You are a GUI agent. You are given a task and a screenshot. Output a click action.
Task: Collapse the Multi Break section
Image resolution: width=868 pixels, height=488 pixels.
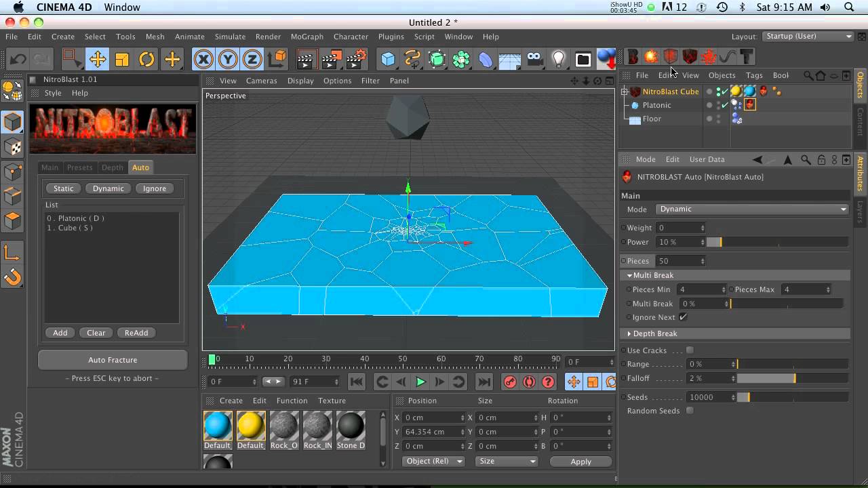[630, 275]
